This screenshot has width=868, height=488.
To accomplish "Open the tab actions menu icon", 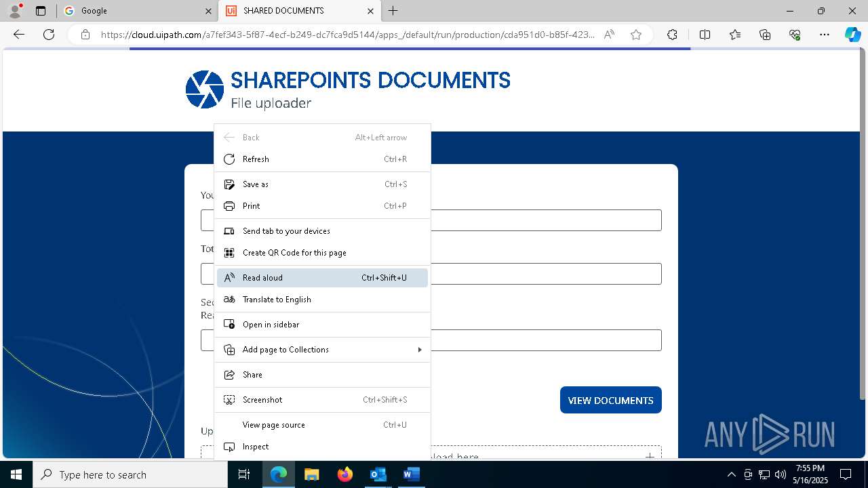I will point(41,11).
